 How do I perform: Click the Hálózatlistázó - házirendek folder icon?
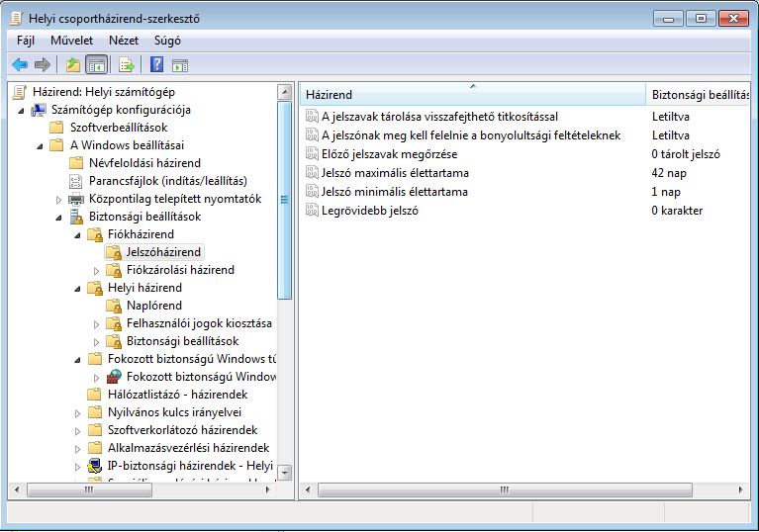click(x=95, y=395)
